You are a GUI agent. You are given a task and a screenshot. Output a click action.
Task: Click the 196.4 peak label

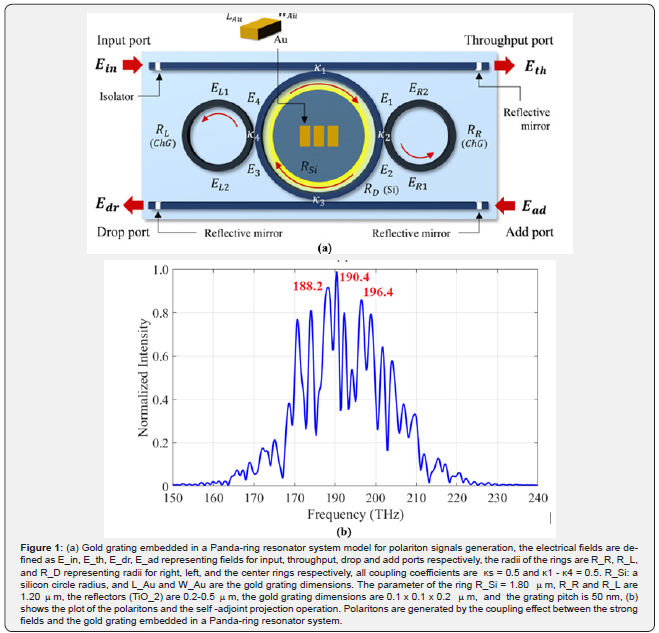pos(379,292)
